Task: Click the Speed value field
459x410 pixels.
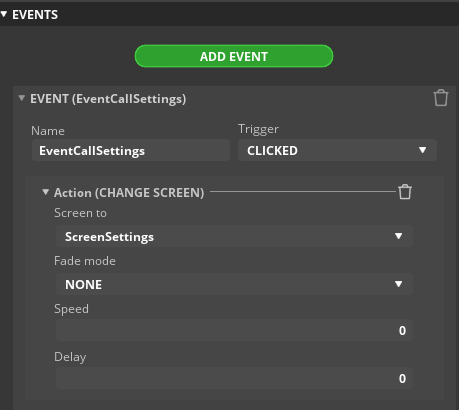Action: point(234,330)
